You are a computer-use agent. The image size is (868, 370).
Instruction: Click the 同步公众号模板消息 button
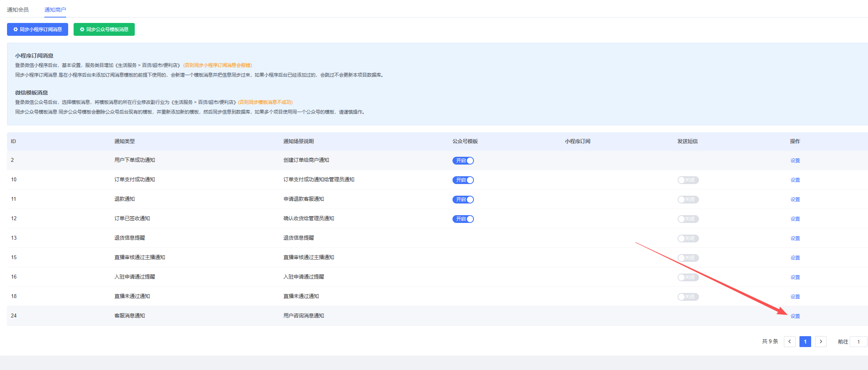(104, 30)
